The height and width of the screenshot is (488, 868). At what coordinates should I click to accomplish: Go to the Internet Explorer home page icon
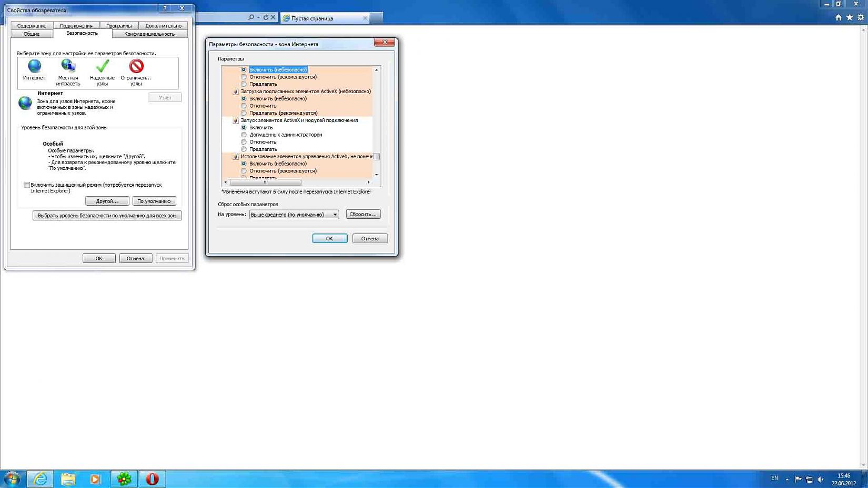839,17
